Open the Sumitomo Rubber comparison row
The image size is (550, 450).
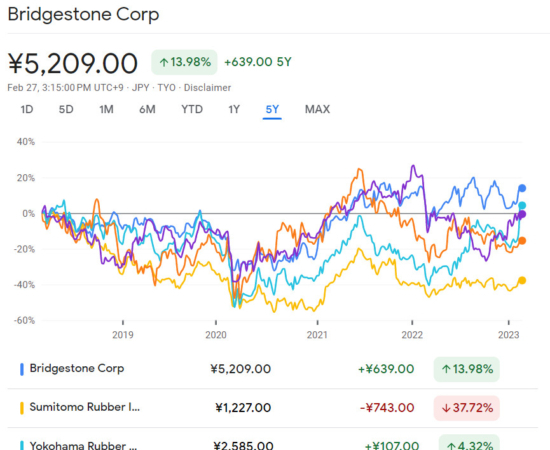coord(273,408)
